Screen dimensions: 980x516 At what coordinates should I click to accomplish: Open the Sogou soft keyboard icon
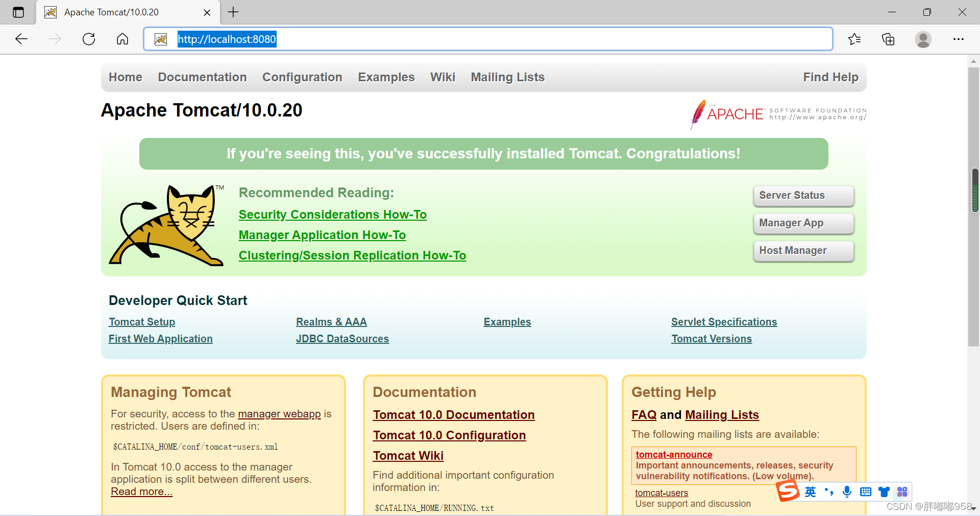(866, 491)
